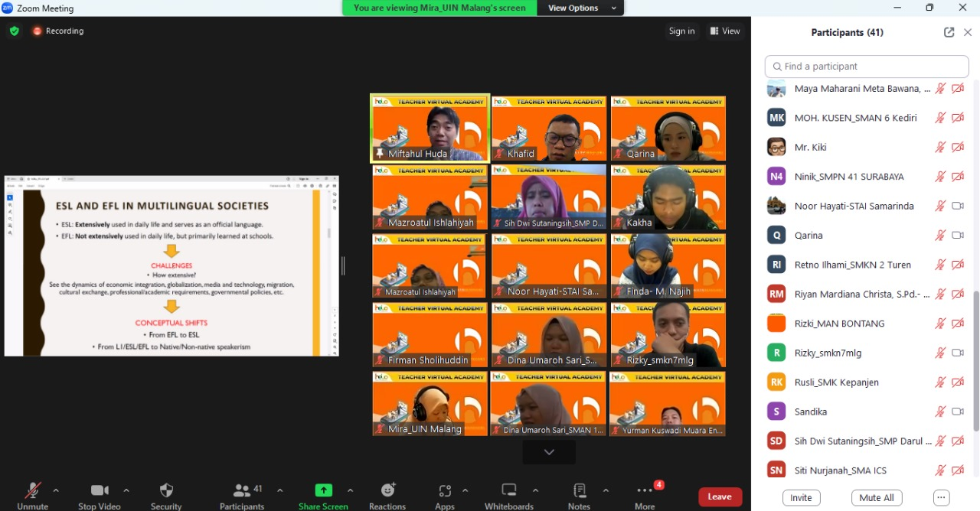
Task: Open the Apps icon in toolbar
Action: tap(445, 491)
